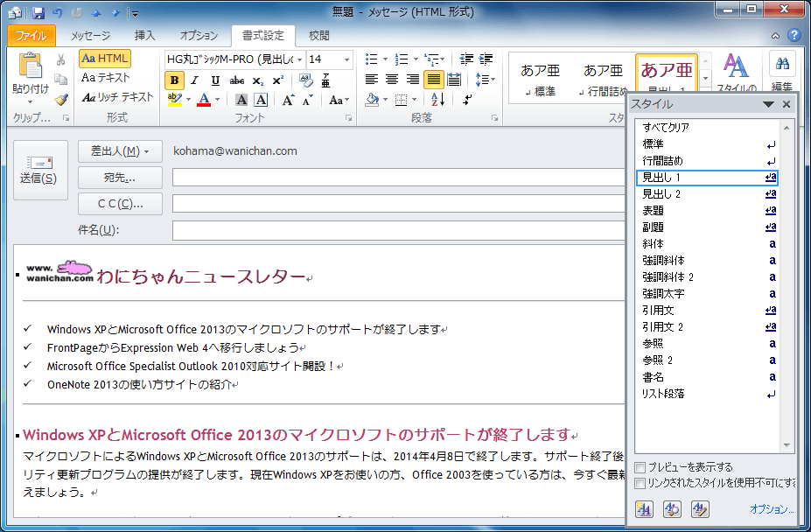Image resolution: width=811 pixels, height=532 pixels.
Task: Click the character shading icon
Action: pyautogui.click(x=241, y=100)
